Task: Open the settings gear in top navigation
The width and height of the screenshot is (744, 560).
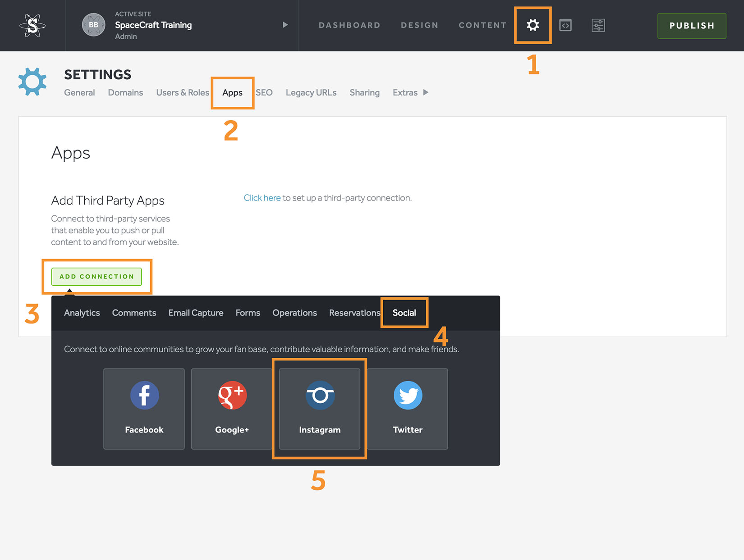Action: click(533, 25)
